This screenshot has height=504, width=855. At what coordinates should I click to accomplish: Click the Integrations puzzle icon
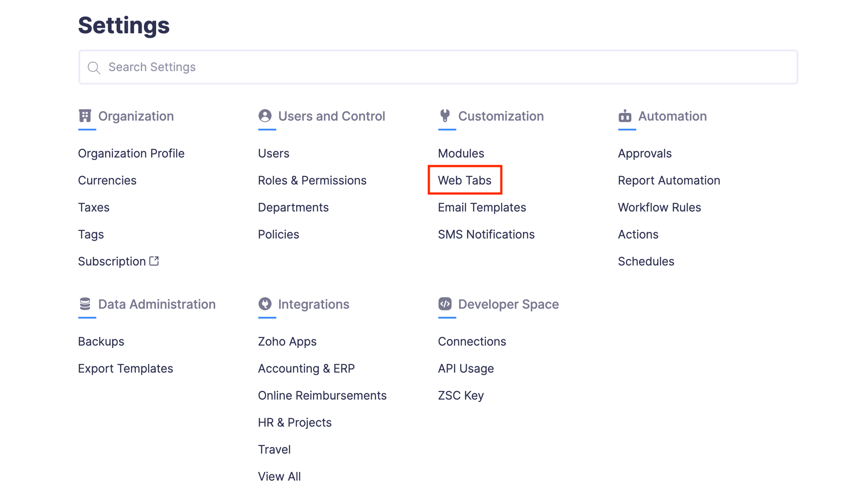click(x=265, y=304)
